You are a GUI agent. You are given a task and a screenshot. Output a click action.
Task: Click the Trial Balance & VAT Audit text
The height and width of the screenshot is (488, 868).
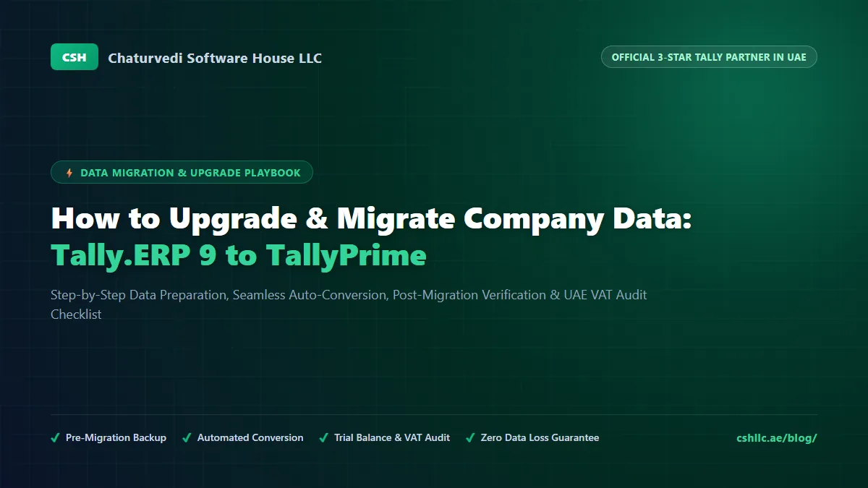392,437
